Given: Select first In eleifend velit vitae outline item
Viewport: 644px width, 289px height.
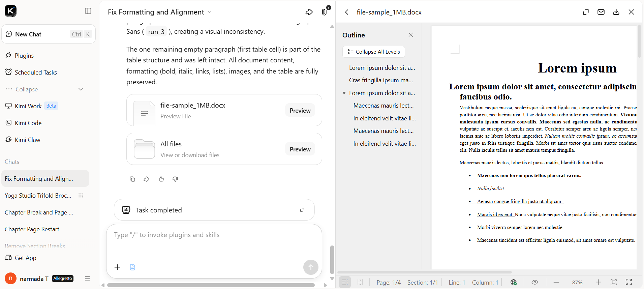Looking at the screenshot, I should click(384, 118).
